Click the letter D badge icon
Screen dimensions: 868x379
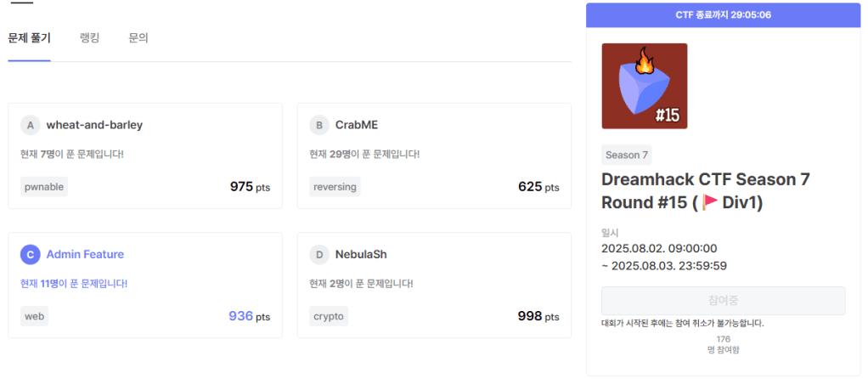pyautogui.click(x=319, y=254)
